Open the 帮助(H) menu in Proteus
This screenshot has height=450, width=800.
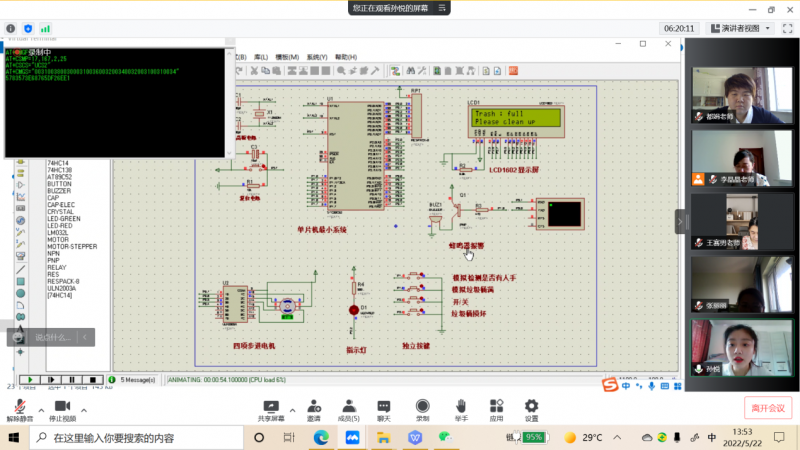[346, 57]
